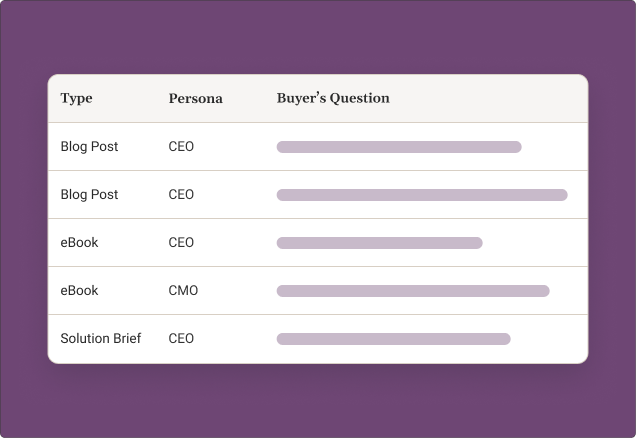Open the first Blog Post row label

pyautogui.click(x=89, y=147)
